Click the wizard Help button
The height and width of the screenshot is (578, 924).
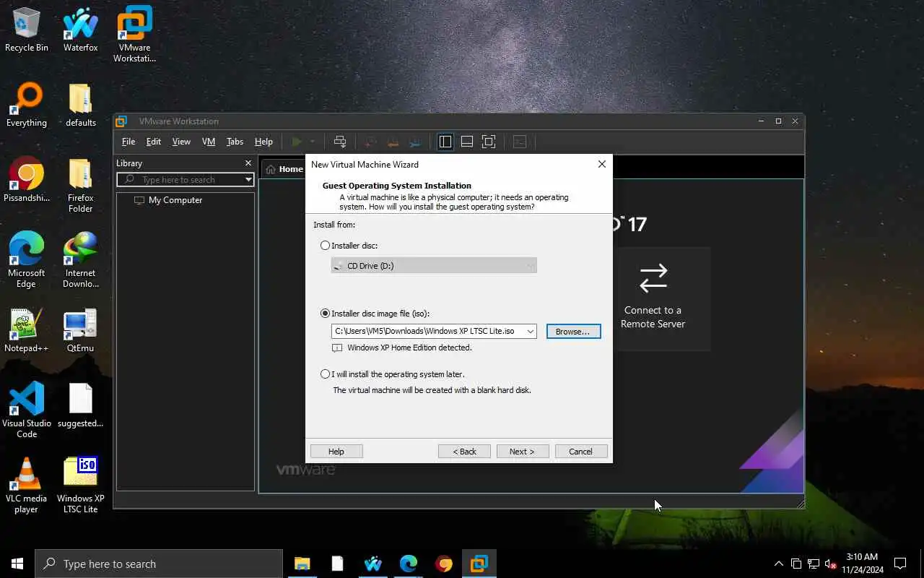tap(336, 451)
